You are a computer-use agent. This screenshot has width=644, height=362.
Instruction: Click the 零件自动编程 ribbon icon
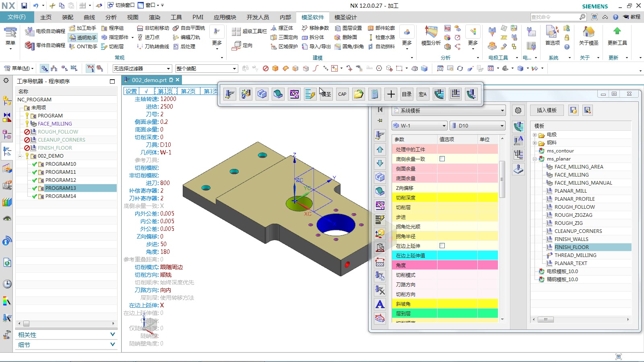pyautogui.click(x=29, y=45)
